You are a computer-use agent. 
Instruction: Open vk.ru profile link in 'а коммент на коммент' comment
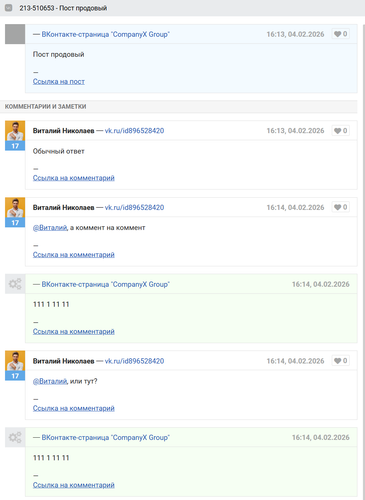[x=134, y=207]
